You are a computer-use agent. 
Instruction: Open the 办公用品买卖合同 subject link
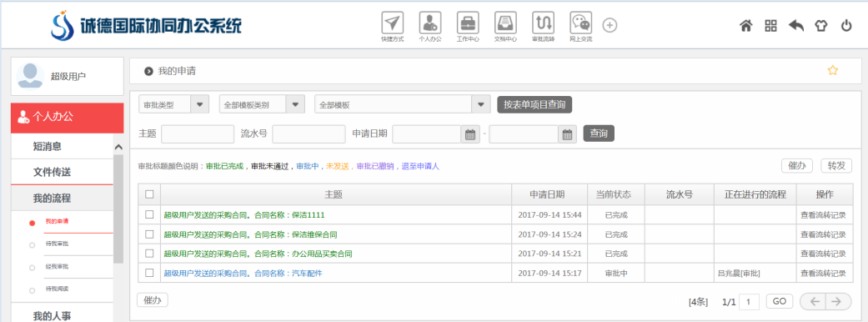point(258,254)
